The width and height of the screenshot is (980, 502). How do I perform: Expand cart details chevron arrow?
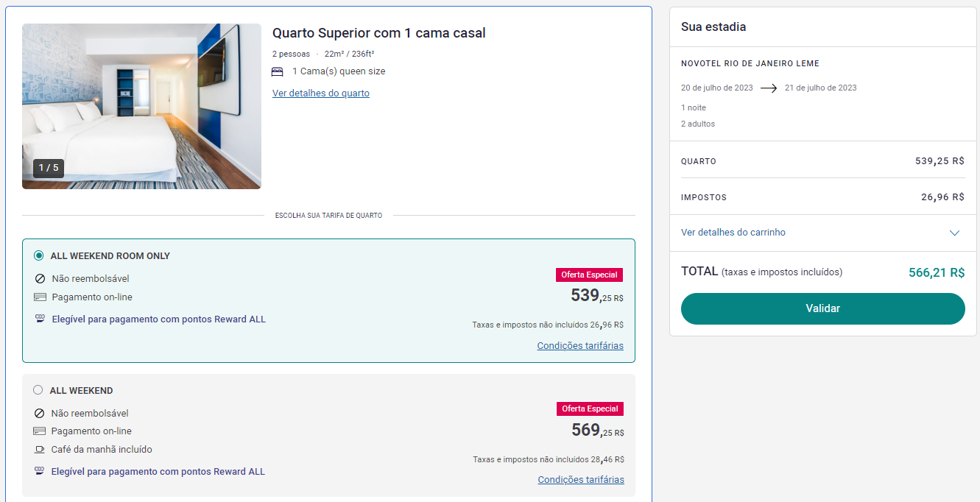(954, 233)
